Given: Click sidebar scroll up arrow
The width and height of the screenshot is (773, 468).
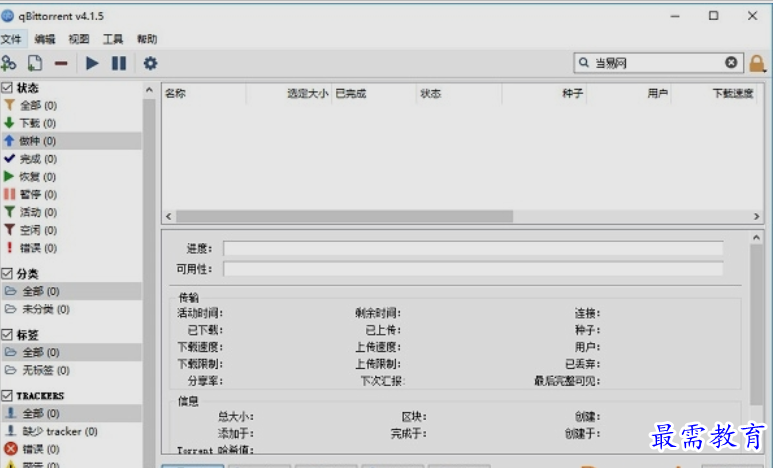Looking at the screenshot, I should pyautogui.click(x=149, y=90).
